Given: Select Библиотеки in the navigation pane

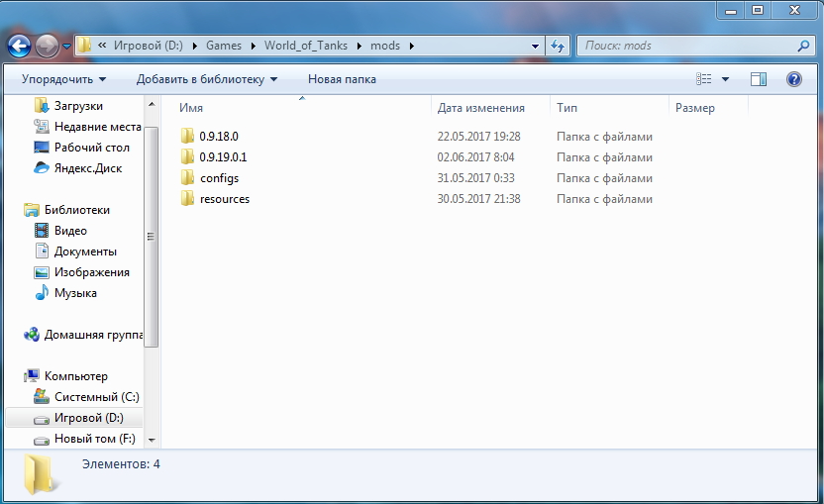Looking at the screenshot, I should pos(76,210).
